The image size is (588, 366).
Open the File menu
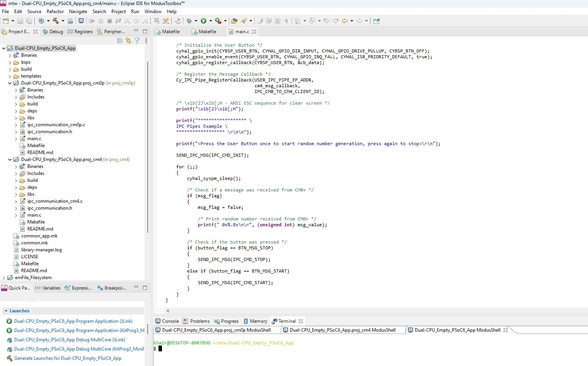point(5,12)
